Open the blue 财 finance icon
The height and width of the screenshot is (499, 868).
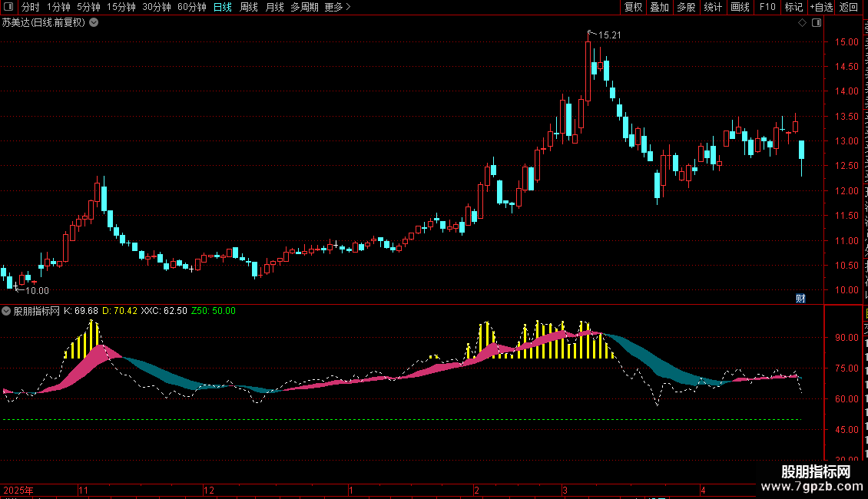[800, 298]
